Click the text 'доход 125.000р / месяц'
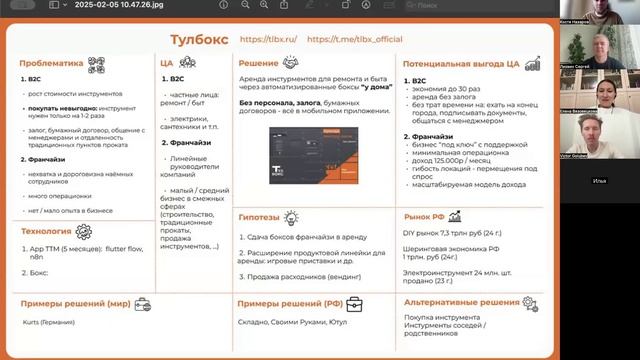This screenshot has height=360, width=640. click(x=451, y=161)
